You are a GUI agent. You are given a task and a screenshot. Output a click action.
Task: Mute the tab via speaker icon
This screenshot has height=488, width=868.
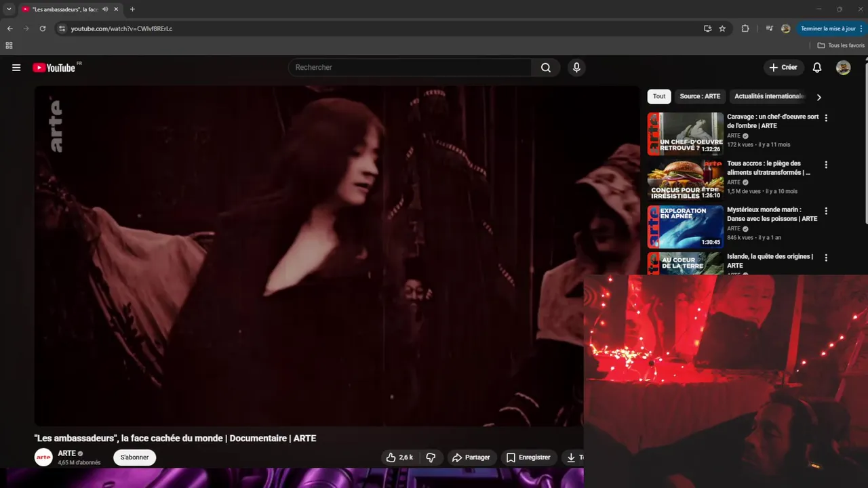click(105, 9)
